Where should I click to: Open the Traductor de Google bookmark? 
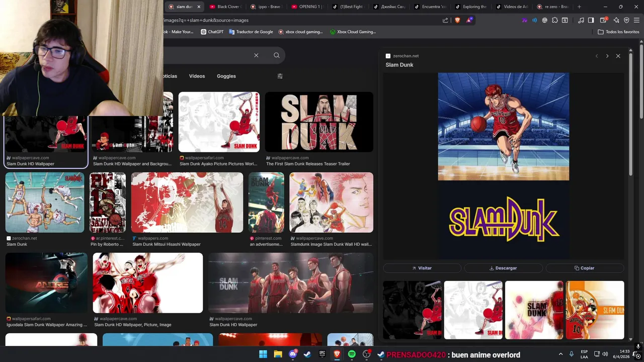(x=251, y=32)
